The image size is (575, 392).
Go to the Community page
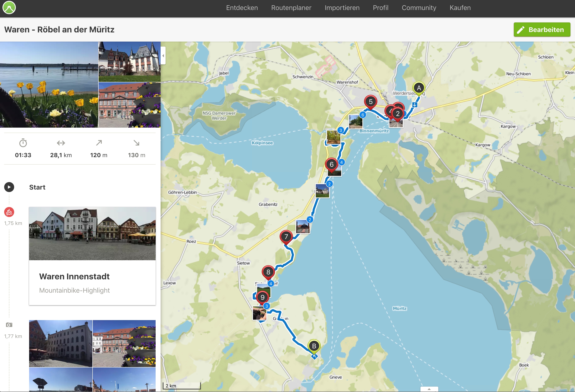pos(419,8)
